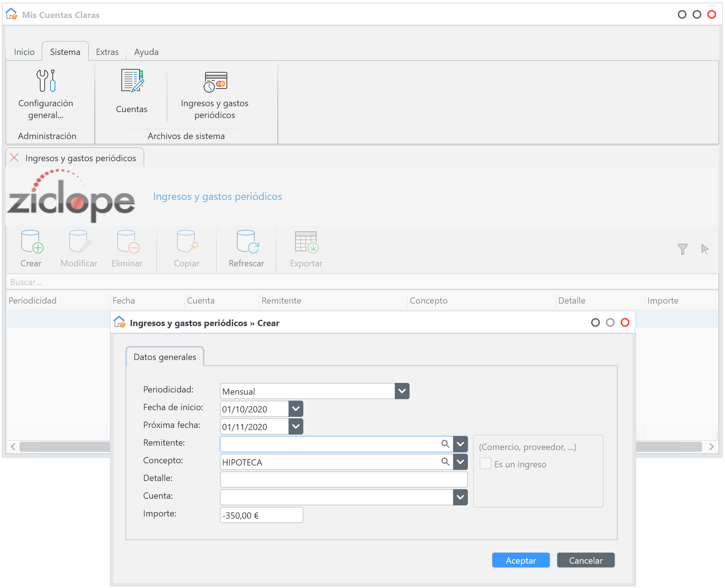Click the Remitente search magnifier icon
This screenshot has height=588, width=725.
445,444
